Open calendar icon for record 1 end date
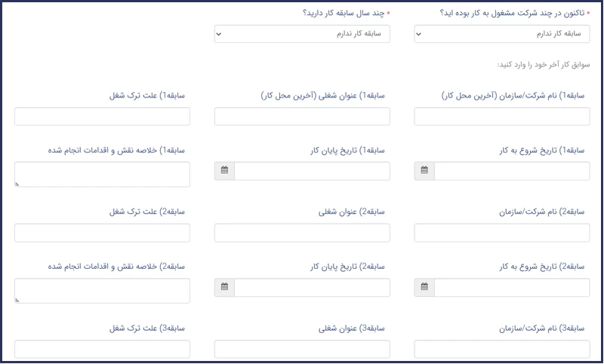The width and height of the screenshot is (604, 364). 224,171
